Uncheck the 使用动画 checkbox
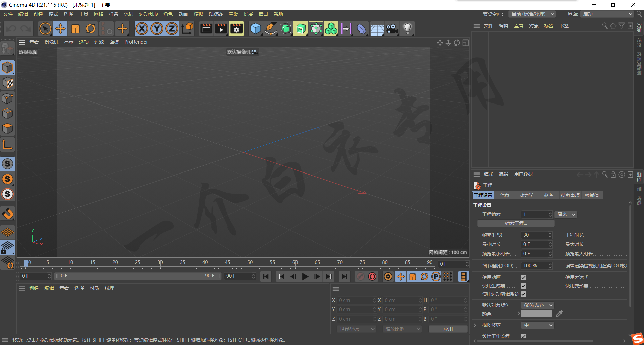 523,277
